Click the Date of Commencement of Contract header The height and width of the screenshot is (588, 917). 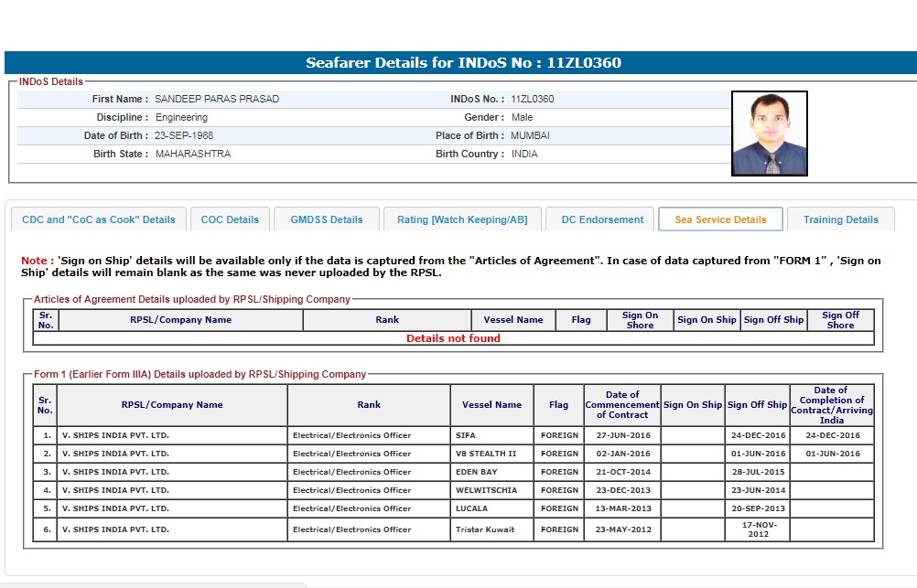coord(621,405)
